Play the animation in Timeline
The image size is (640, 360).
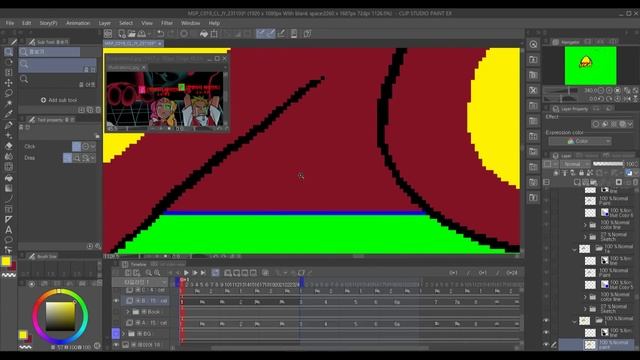(x=186, y=273)
